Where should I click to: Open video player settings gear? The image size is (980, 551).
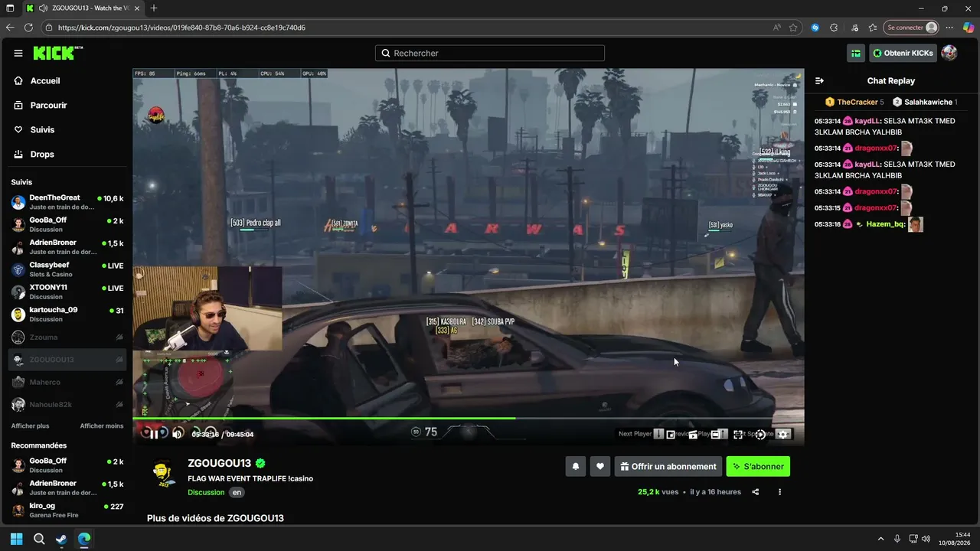782,434
